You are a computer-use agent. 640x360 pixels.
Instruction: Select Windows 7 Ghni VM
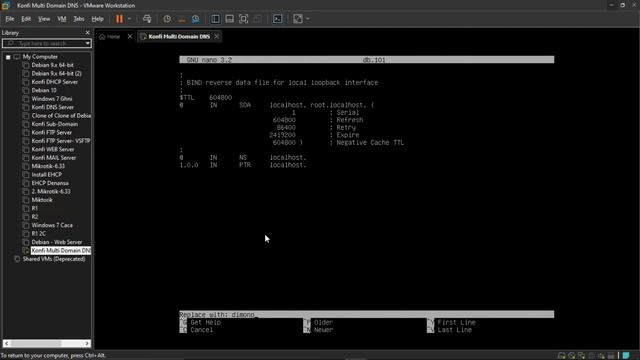[52, 99]
